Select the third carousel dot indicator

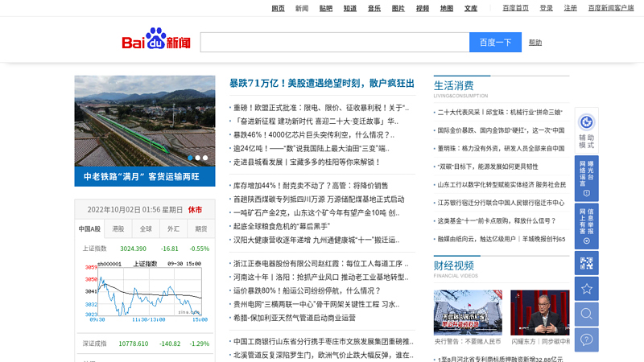[205, 158]
